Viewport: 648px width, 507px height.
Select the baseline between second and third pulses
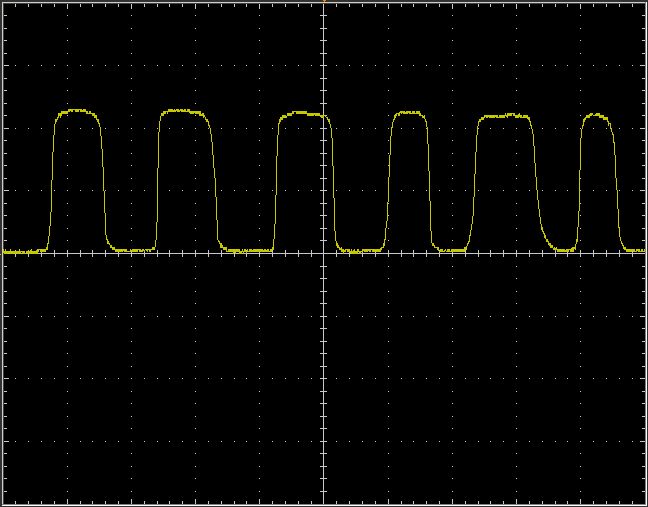click(245, 250)
